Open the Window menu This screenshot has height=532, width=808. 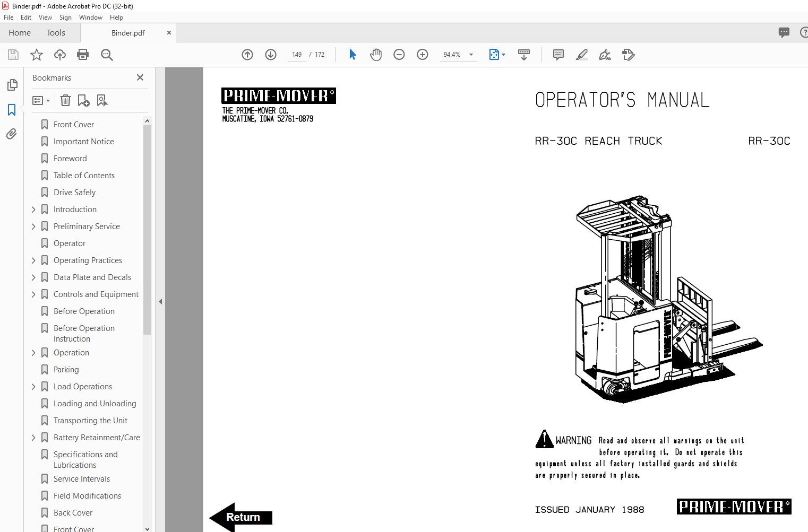tap(91, 18)
